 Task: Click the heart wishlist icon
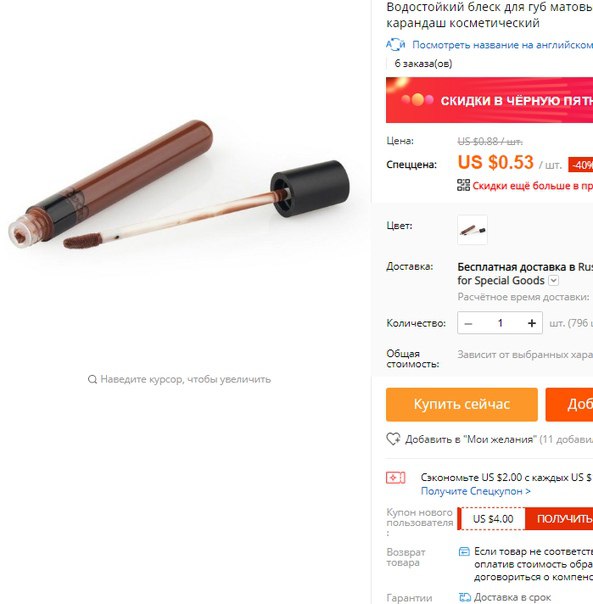393,439
